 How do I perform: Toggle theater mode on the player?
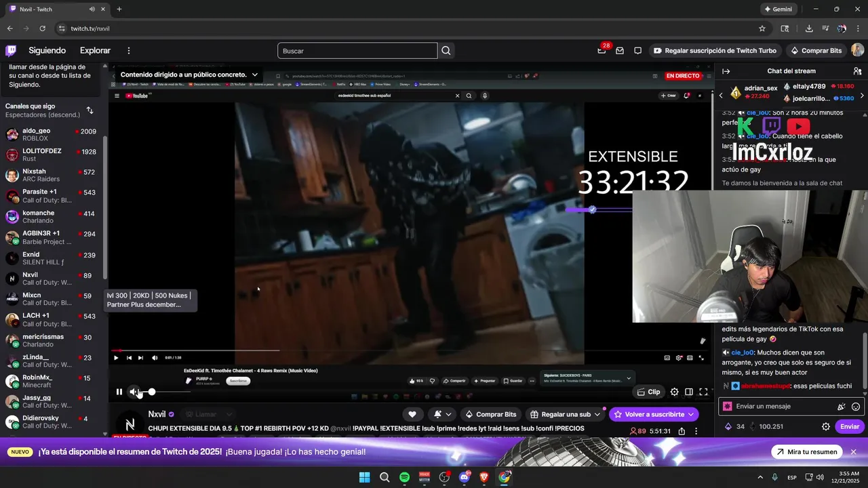[689, 392]
